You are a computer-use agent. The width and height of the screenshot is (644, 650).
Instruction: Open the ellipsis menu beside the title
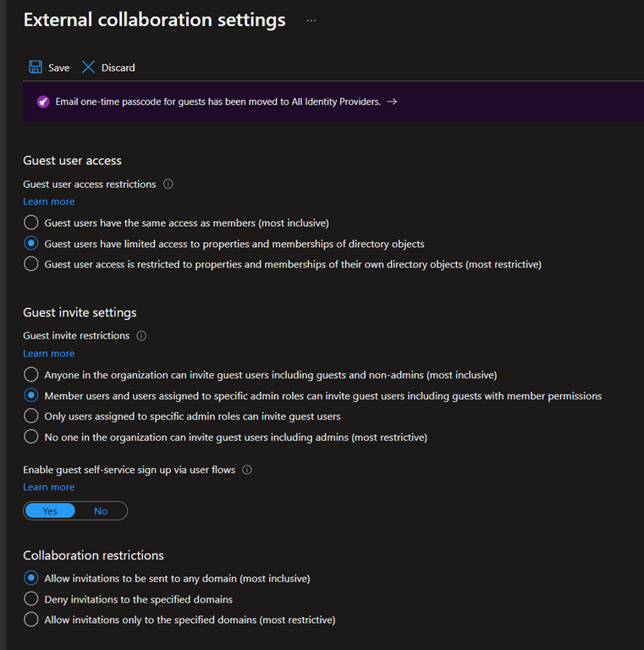311,20
